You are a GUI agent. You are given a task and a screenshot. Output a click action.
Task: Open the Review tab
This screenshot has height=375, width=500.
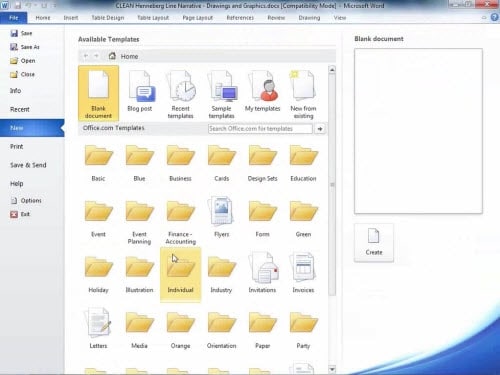276,18
